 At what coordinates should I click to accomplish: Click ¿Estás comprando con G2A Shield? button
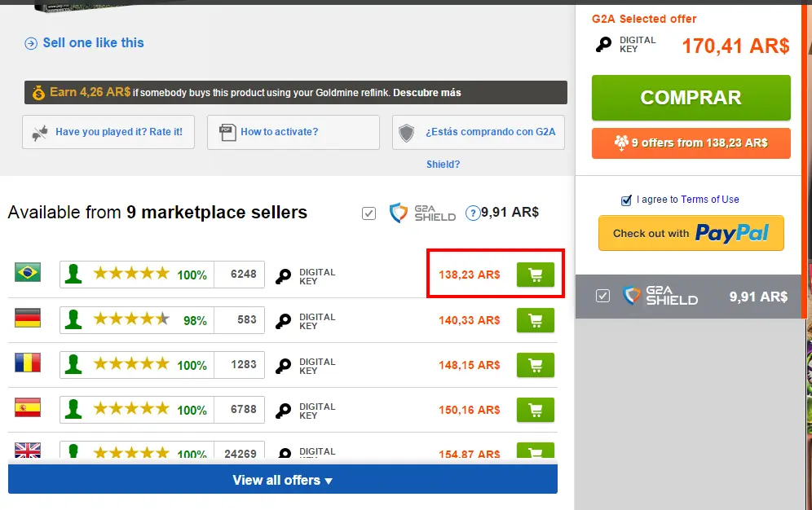tap(478, 133)
